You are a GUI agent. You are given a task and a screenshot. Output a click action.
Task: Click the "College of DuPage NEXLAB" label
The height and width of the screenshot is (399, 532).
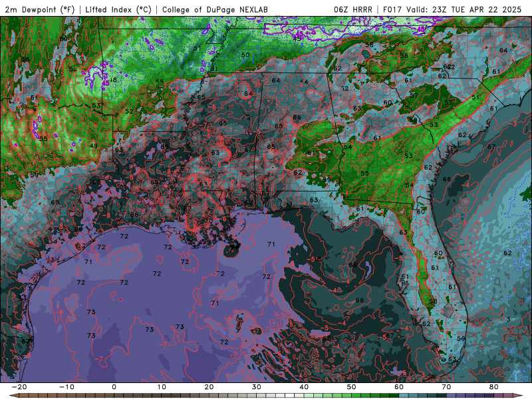pos(215,9)
